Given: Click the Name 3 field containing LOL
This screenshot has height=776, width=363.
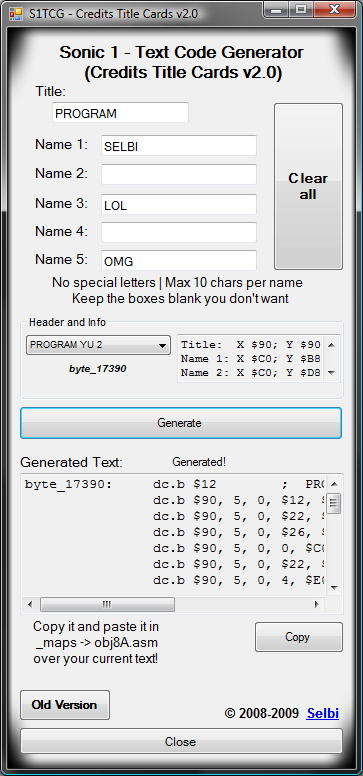Looking at the screenshot, I should (x=179, y=204).
